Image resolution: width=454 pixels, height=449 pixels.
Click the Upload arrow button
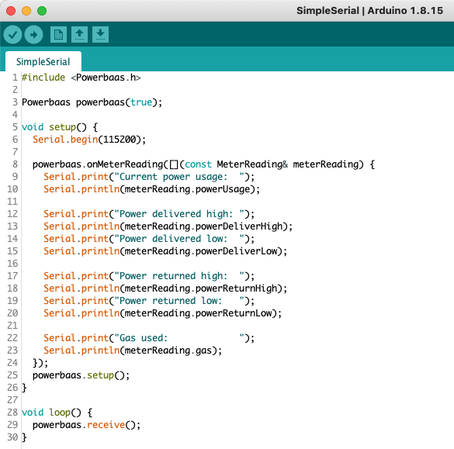[34, 34]
